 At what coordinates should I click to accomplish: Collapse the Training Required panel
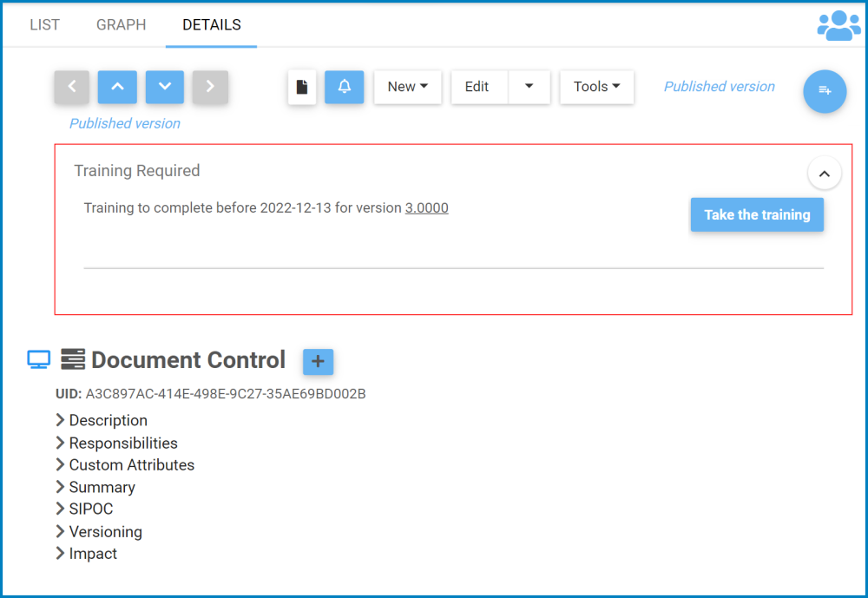824,173
